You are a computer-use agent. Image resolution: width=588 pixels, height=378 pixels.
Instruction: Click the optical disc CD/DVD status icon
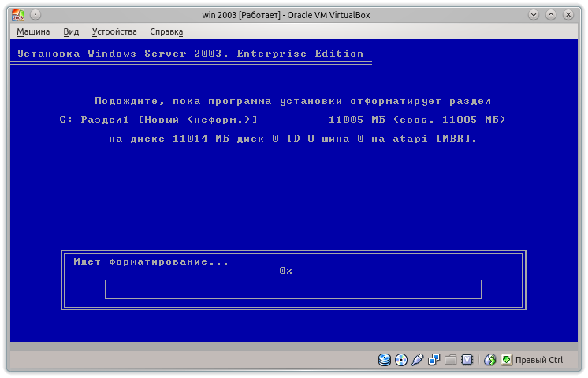tap(401, 360)
